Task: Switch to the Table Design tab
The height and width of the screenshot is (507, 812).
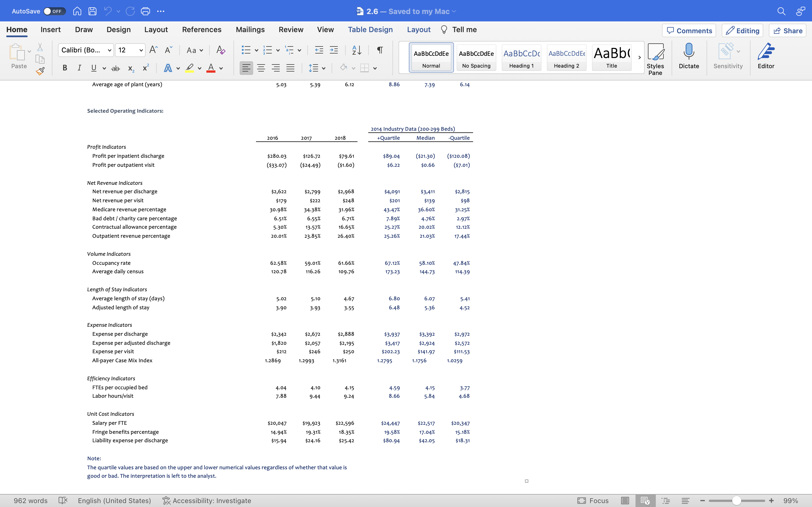Action: [370, 30]
